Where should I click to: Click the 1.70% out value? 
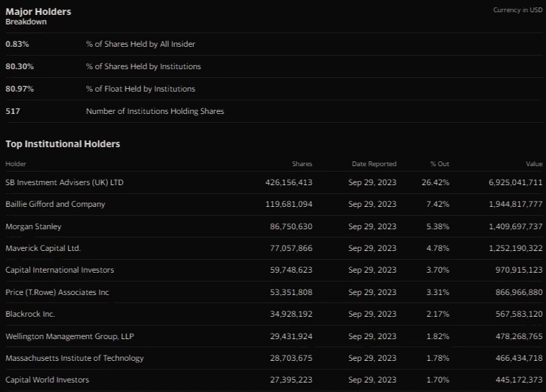[x=437, y=380]
